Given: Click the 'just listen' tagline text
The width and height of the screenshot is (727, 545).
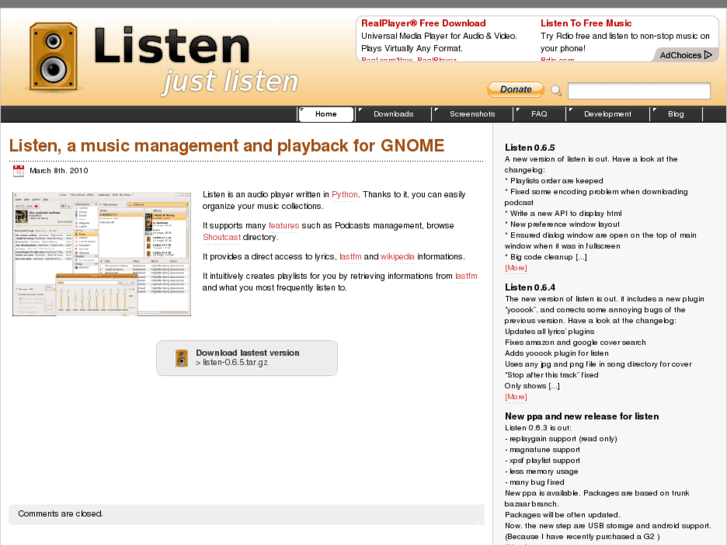Looking at the screenshot, I should (230, 81).
